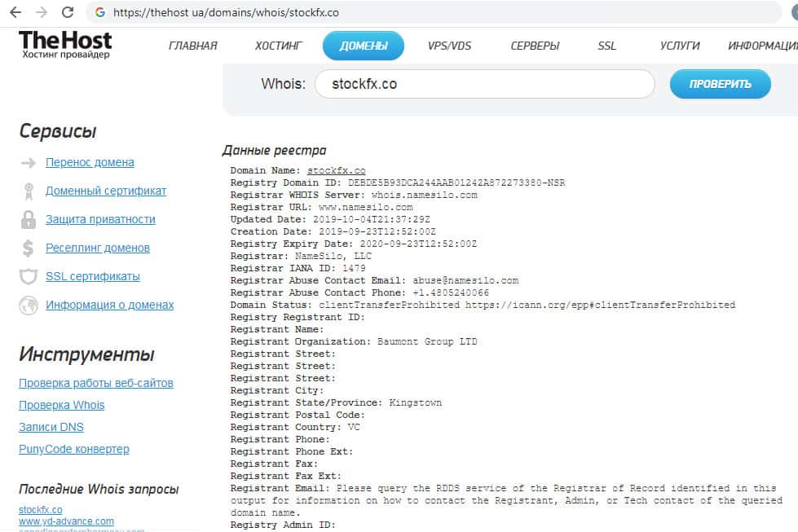Click the Registry Domain ID value

[x=456, y=183]
